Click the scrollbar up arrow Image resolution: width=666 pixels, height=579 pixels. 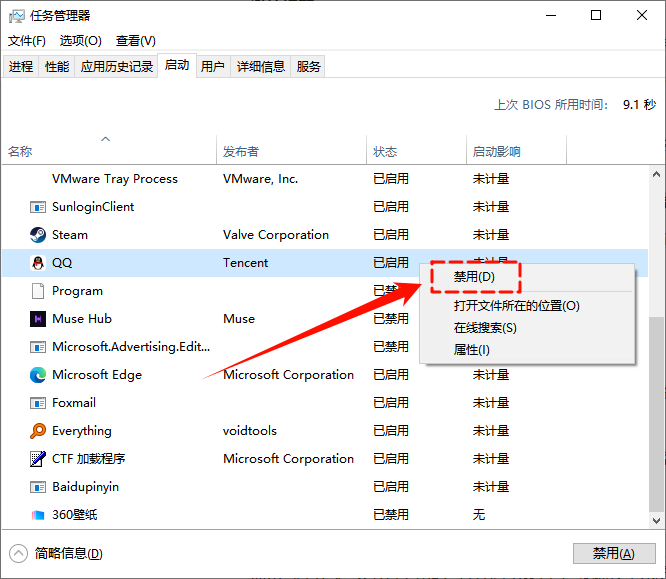coord(656,174)
